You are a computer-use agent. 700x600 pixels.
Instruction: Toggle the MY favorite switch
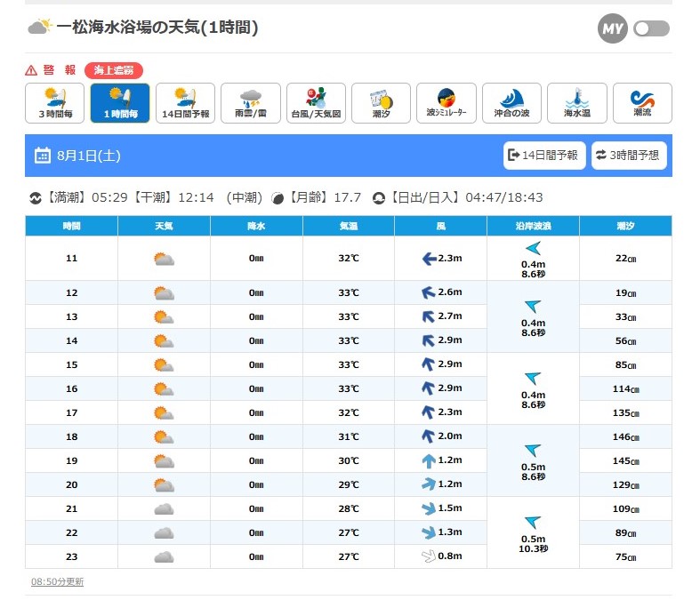pyautogui.click(x=651, y=29)
